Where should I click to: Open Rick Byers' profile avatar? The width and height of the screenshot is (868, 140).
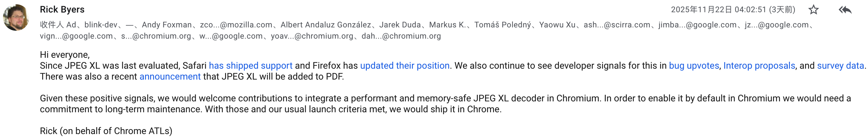click(16, 17)
